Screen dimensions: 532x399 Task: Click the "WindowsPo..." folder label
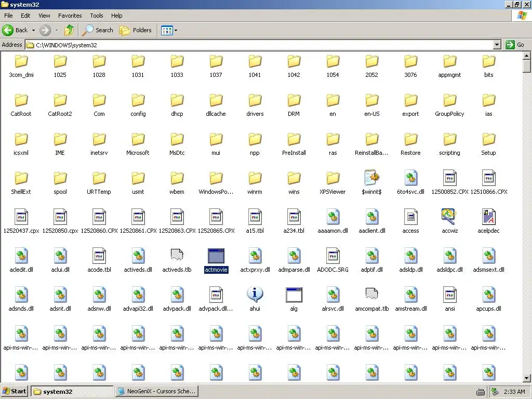(x=216, y=192)
